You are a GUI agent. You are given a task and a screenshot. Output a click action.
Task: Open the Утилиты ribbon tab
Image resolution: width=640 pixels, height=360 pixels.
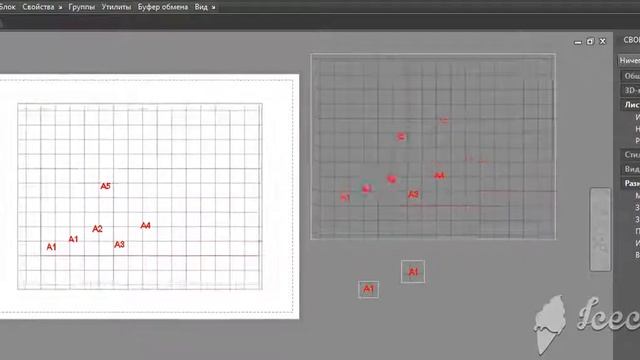pyautogui.click(x=116, y=7)
